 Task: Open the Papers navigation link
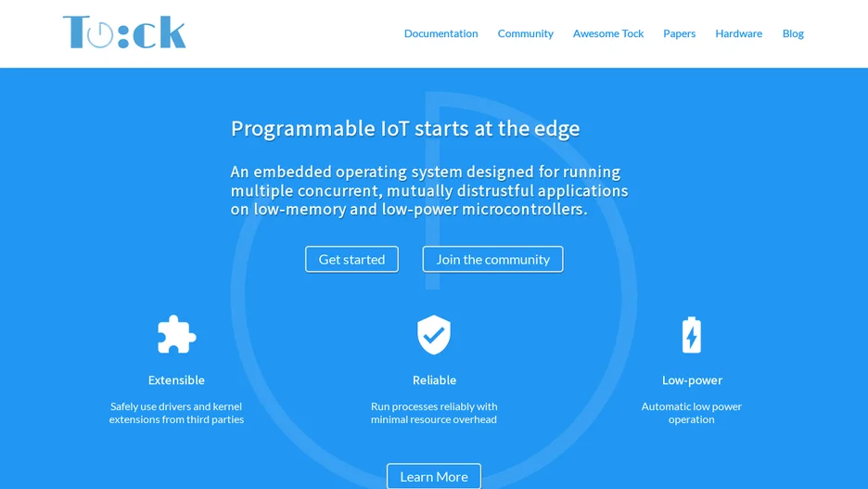[x=679, y=33]
